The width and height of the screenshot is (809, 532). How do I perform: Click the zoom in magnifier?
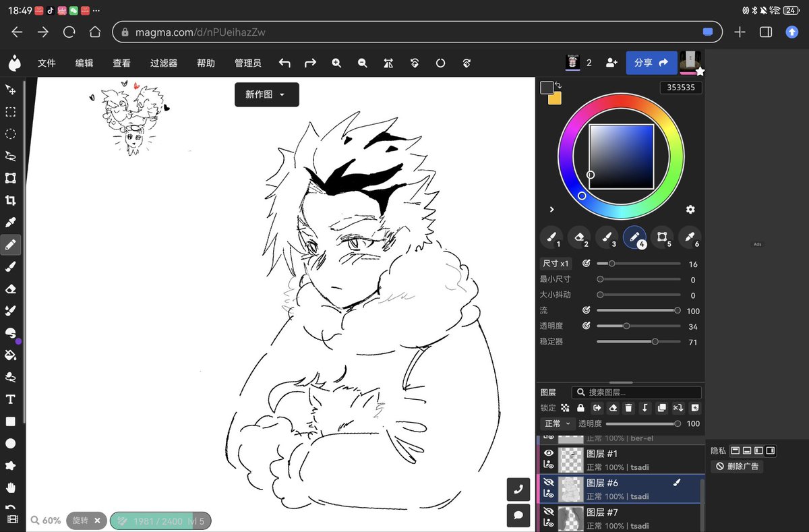pyautogui.click(x=336, y=63)
